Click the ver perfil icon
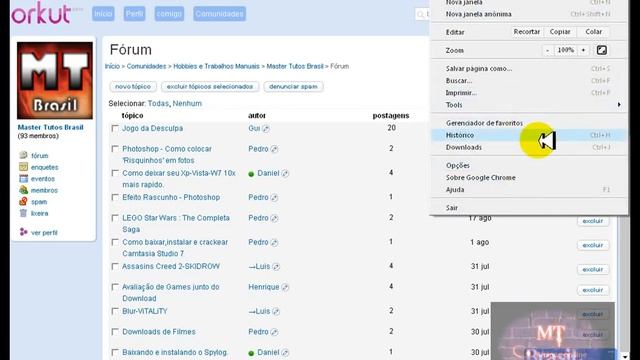 coord(23,232)
